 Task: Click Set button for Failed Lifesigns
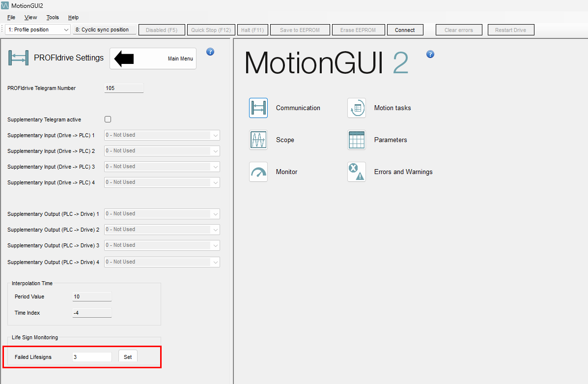(x=128, y=357)
